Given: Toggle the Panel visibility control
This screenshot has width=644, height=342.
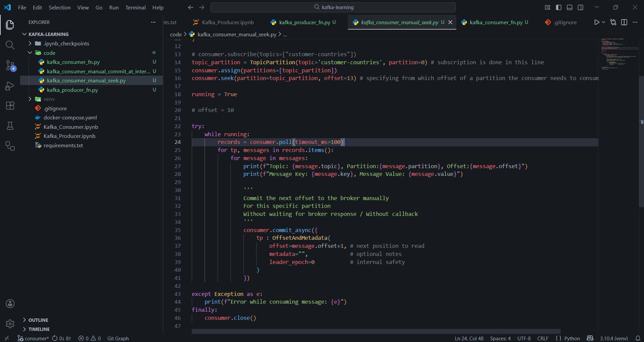Looking at the screenshot, I should click(x=569, y=7).
